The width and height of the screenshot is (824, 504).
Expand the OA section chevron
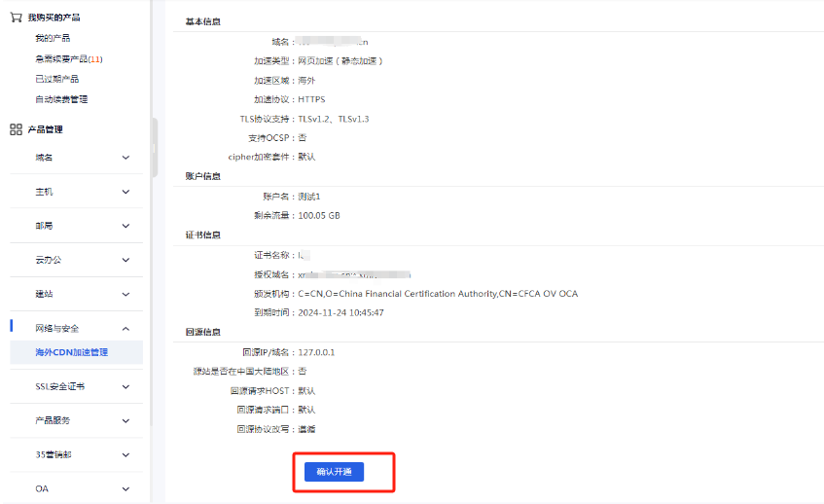coord(125,488)
